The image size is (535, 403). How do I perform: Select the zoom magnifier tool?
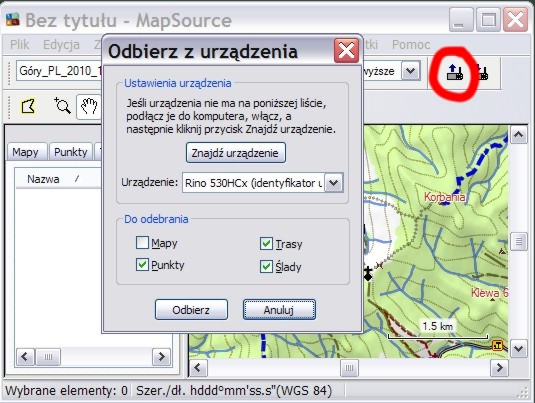62,105
